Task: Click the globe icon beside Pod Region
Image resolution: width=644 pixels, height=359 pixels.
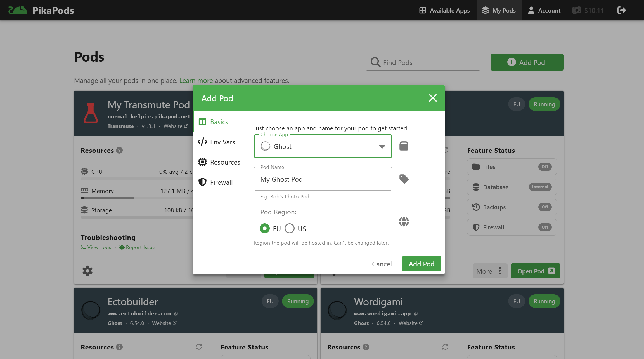Action: coord(404,222)
